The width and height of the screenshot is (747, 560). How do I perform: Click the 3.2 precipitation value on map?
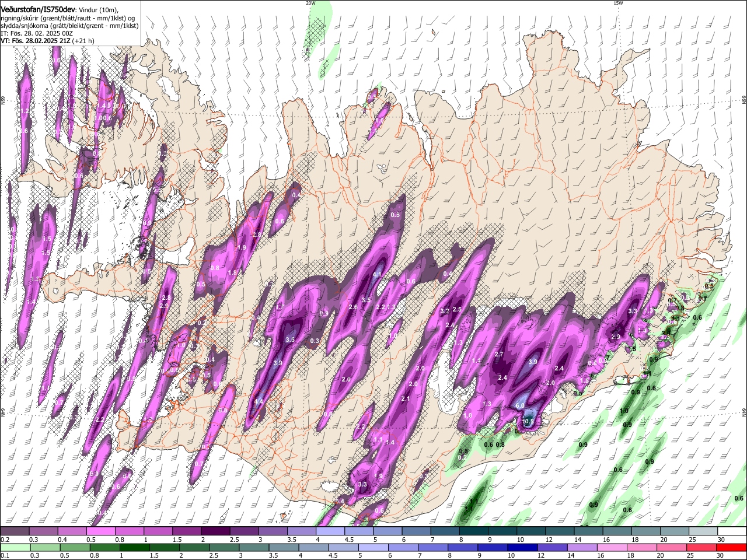tap(445, 311)
